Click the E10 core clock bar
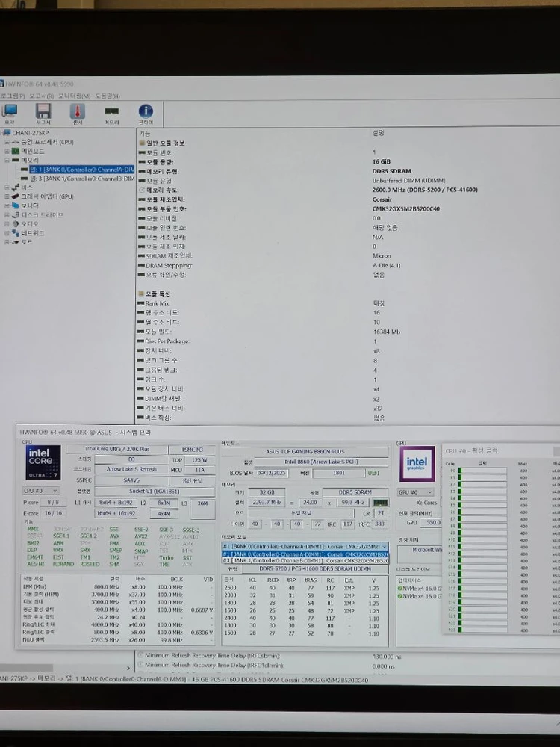Viewport: 560px width, 747px height. 482,540
